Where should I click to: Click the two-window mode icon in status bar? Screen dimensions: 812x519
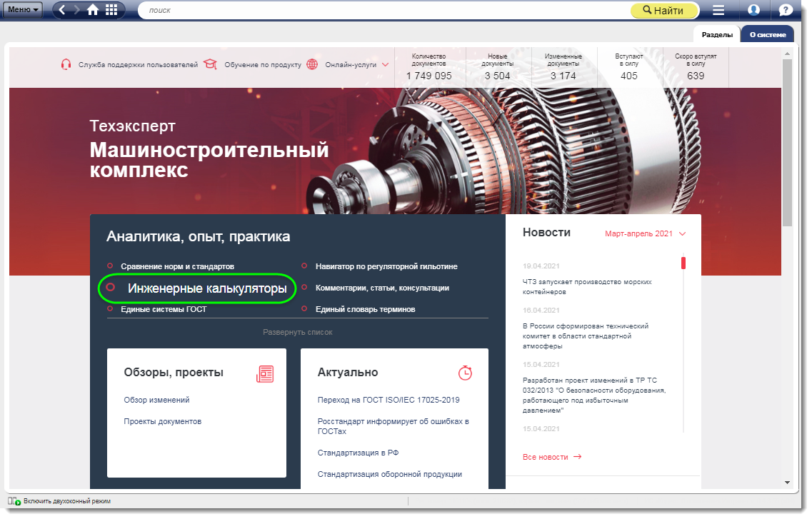tap(14, 501)
